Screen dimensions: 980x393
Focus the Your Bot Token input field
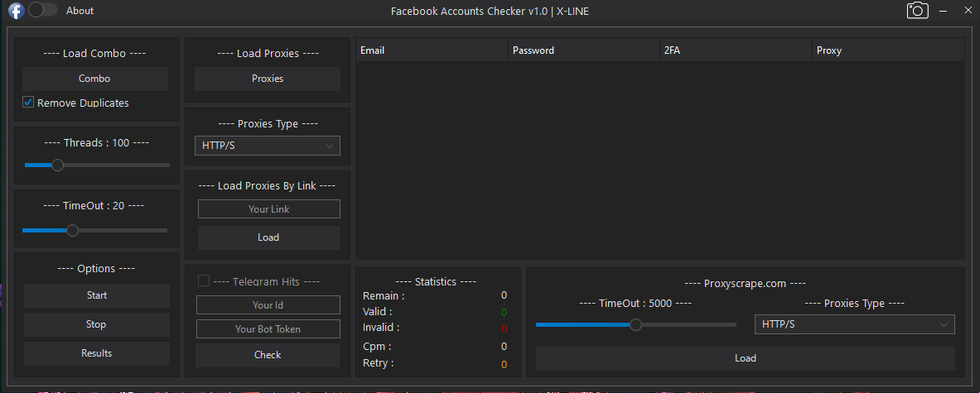[x=268, y=328]
